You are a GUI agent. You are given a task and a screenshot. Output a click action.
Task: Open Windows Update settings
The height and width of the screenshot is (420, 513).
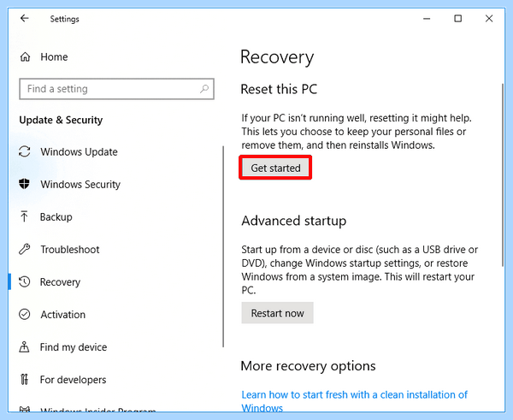(x=79, y=152)
